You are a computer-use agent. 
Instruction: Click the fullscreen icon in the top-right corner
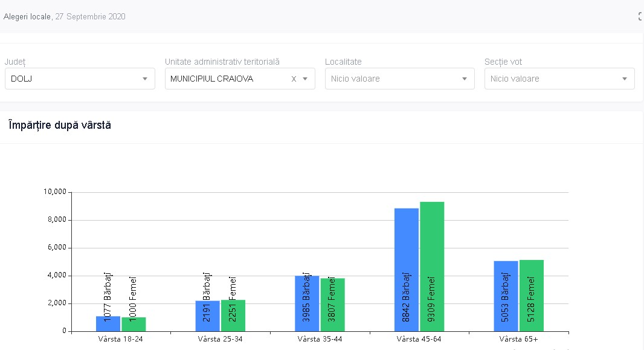pos(640,17)
